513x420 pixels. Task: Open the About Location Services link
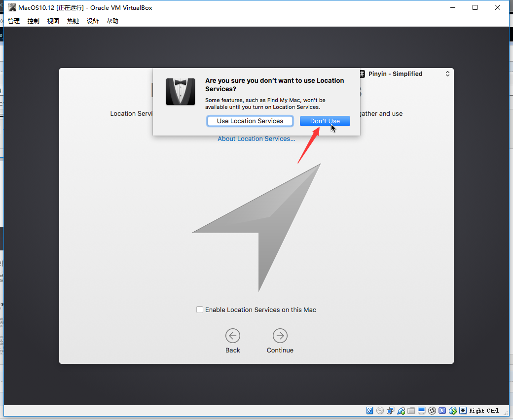(x=256, y=139)
